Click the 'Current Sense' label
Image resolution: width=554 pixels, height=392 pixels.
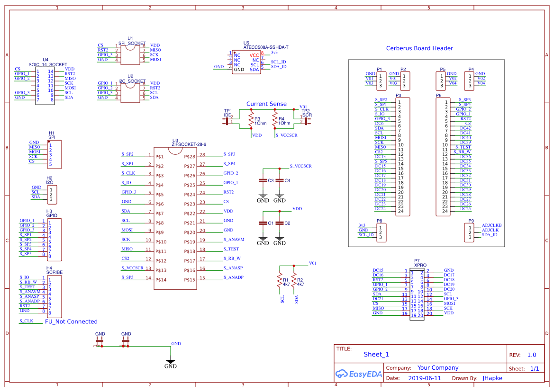(x=266, y=104)
